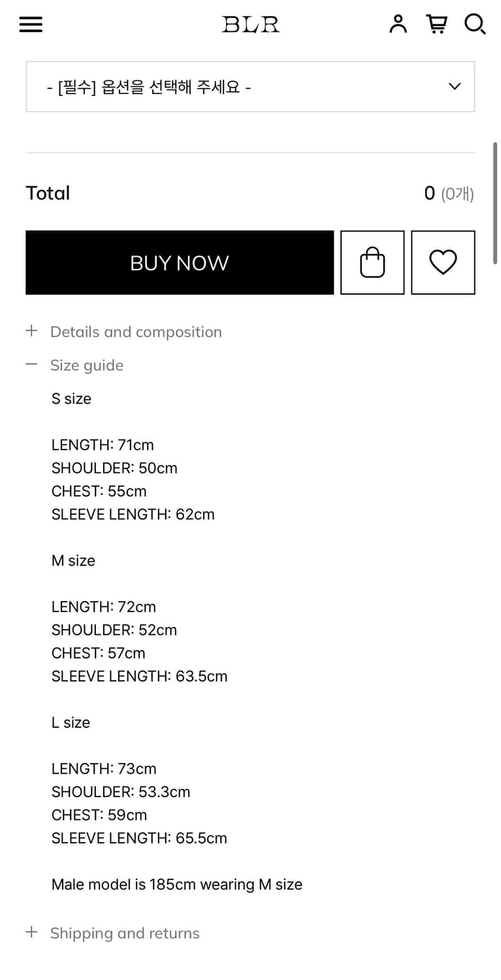501x980 pixels.
Task: Click the plus icon beside Details and composition
Action: pos(31,331)
